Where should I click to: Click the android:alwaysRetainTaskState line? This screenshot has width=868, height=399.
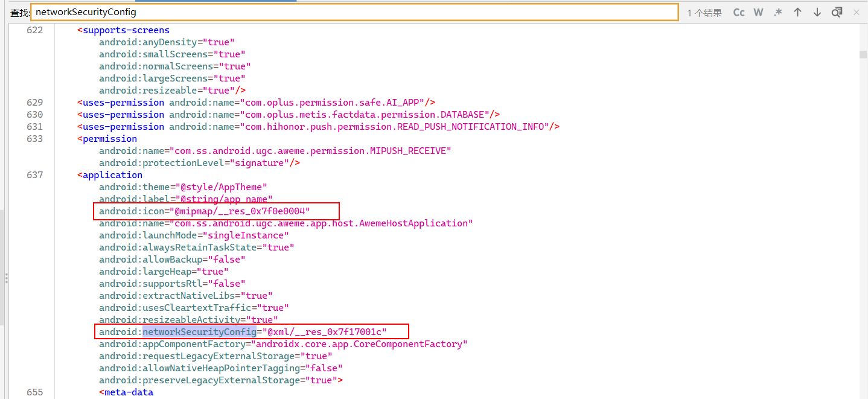pos(197,247)
